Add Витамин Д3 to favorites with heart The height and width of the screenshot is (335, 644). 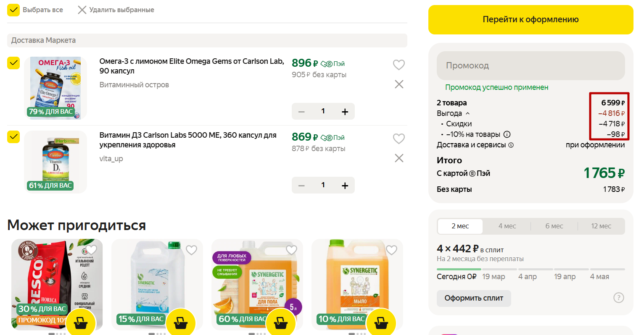coord(399,139)
